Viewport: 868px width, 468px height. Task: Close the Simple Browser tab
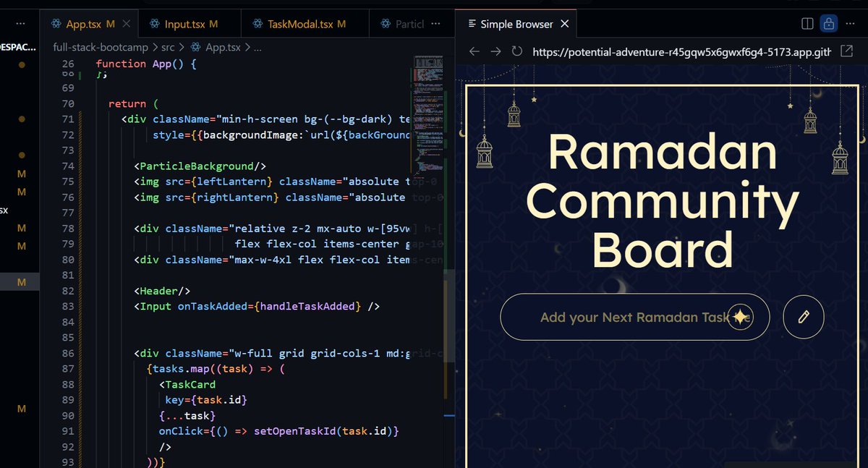[x=565, y=24]
